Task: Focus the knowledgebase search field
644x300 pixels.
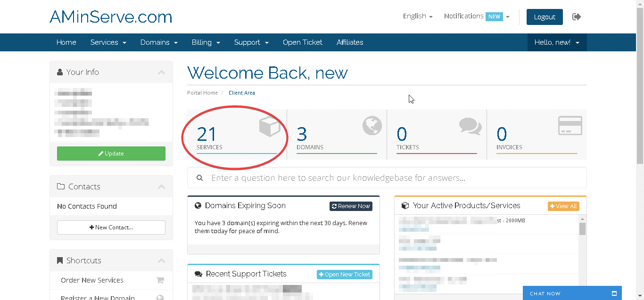Action: [x=387, y=178]
